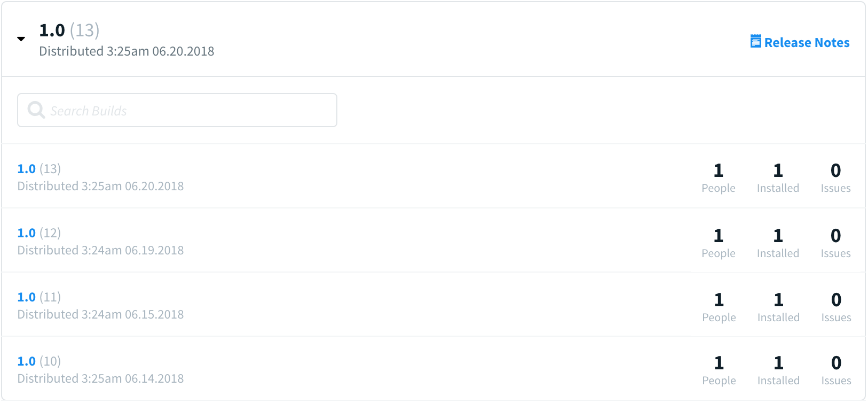View Issues count for build 13
This screenshot has height=403, width=868.
point(835,177)
